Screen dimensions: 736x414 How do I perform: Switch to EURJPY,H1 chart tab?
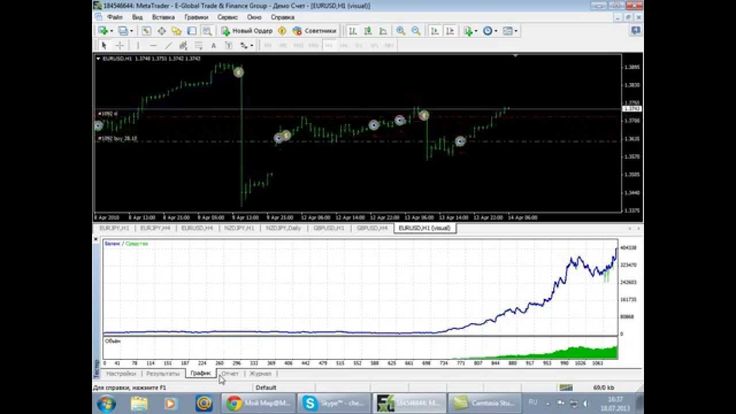point(114,228)
